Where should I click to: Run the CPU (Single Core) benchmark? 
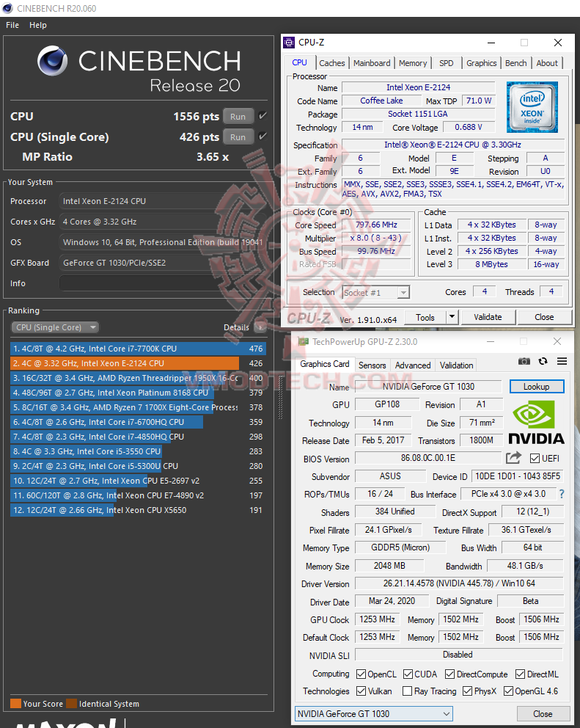click(x=238, y=137)
